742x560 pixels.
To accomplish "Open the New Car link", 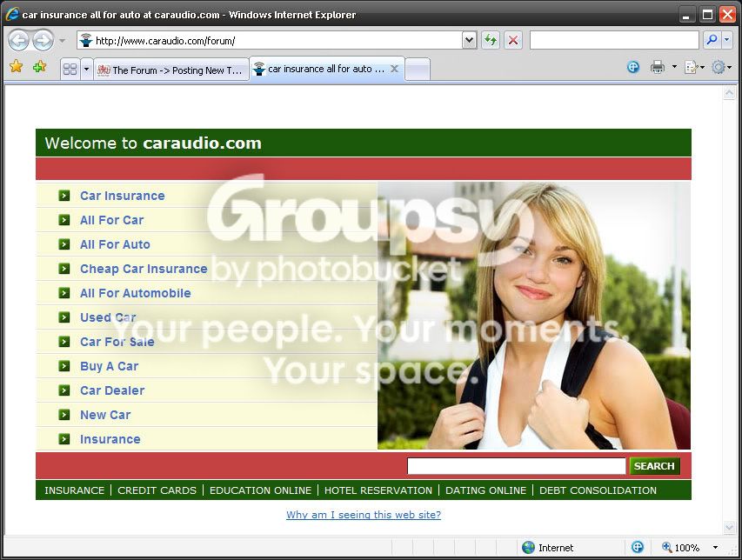I will point(105,416).
